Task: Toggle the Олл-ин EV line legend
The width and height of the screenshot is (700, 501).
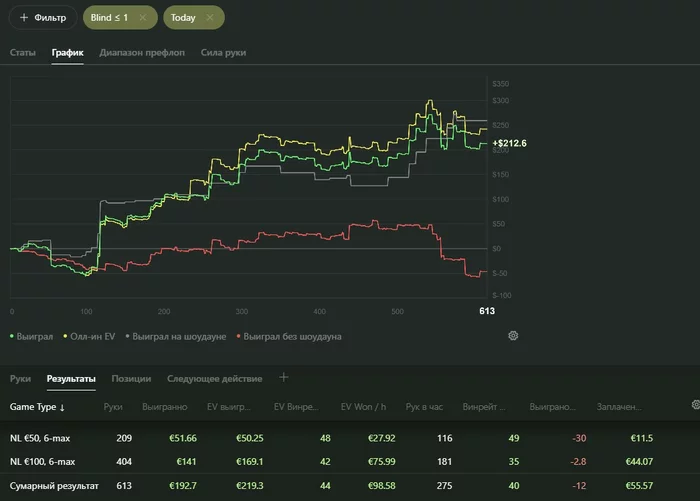Action: click(x=91, y=337)
